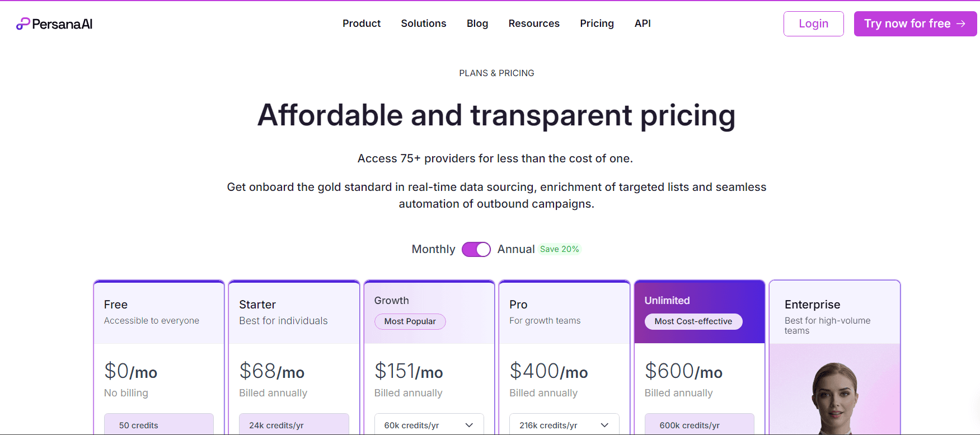Select the Monthly billing label
The height and width of the screenshot is (435, 980).
coord(433,249)
